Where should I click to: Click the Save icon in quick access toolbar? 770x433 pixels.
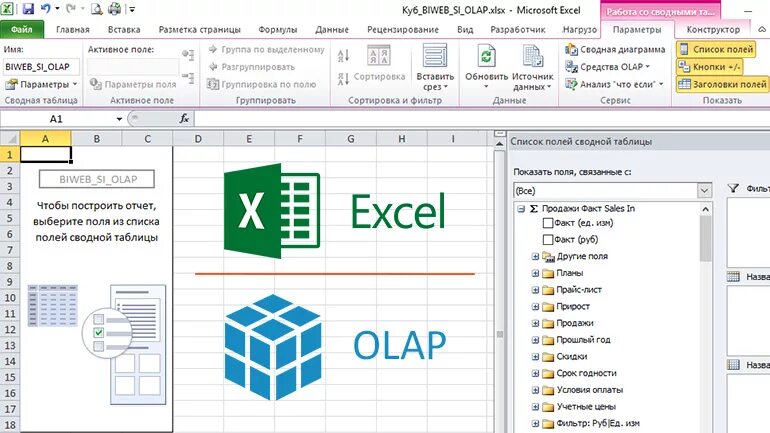coord(28,9)
